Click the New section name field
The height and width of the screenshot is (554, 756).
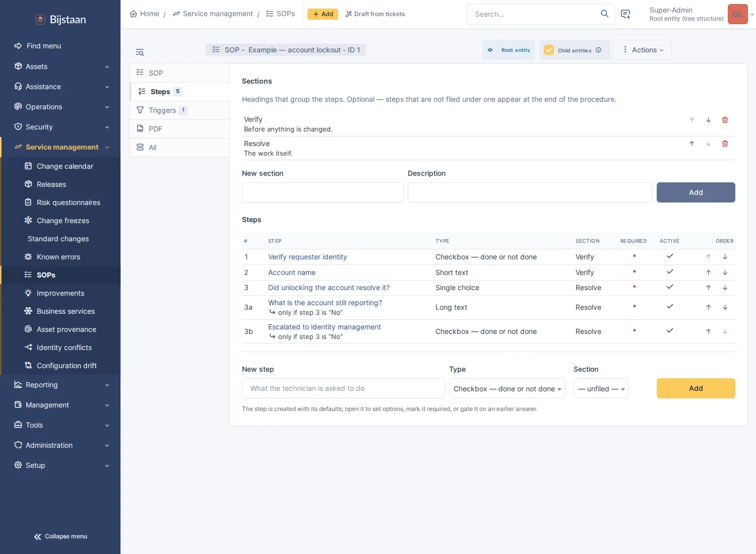(323, 192)
